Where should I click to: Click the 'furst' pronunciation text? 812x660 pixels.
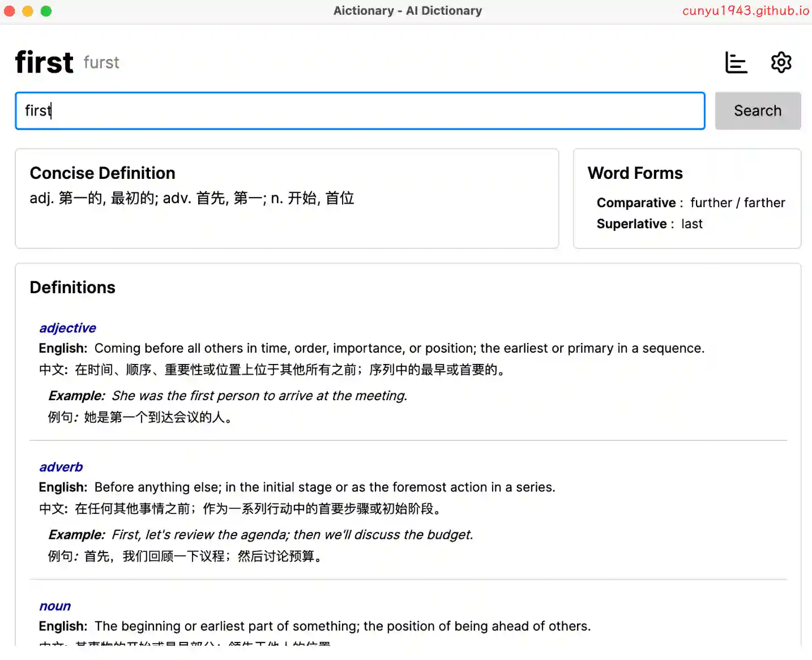pyautogui.click(x=101, y=62)
